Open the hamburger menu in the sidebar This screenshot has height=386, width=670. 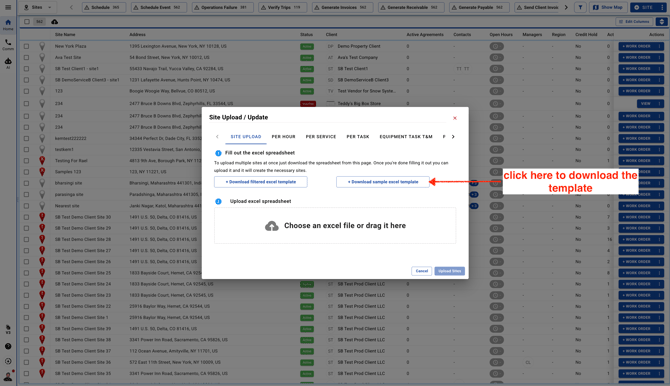(8, 7)
